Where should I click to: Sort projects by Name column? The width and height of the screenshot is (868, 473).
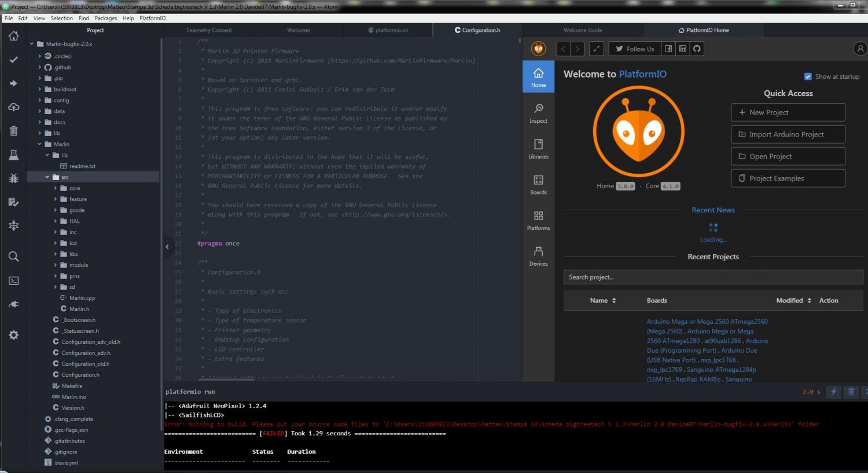(x=603, y=300)
